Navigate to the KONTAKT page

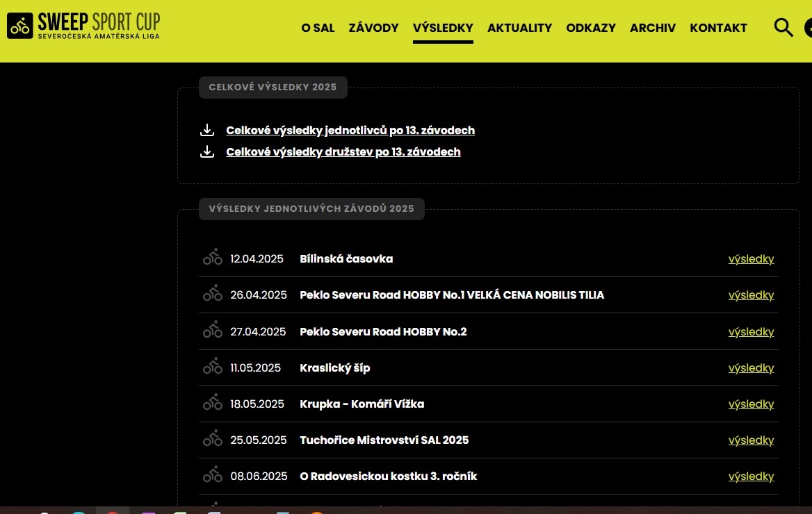(718, 28)
